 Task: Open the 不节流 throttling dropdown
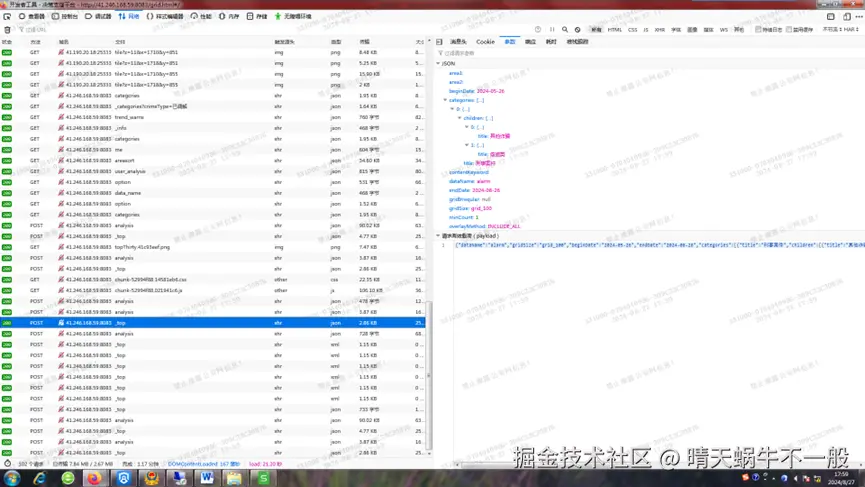click(x=831, y=29)
